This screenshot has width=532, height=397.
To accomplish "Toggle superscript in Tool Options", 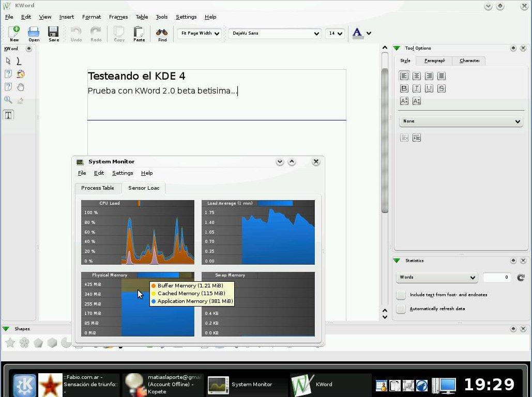I will pyautogui.click(x=404, y=101).
